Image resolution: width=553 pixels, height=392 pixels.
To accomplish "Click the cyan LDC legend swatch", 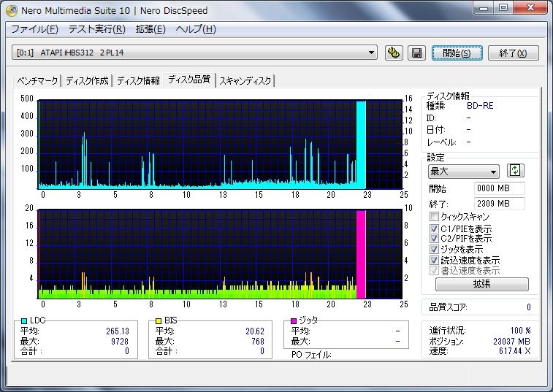I will (24, 320).
